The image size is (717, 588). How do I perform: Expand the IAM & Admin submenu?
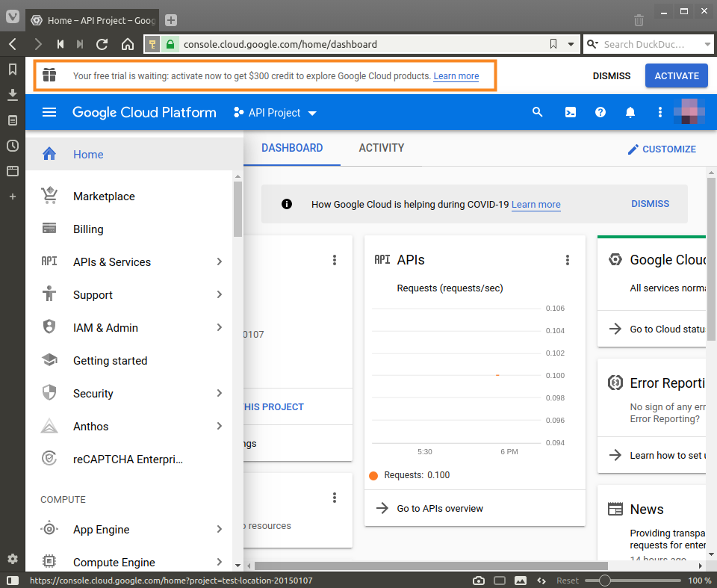(x=220, y=328)
